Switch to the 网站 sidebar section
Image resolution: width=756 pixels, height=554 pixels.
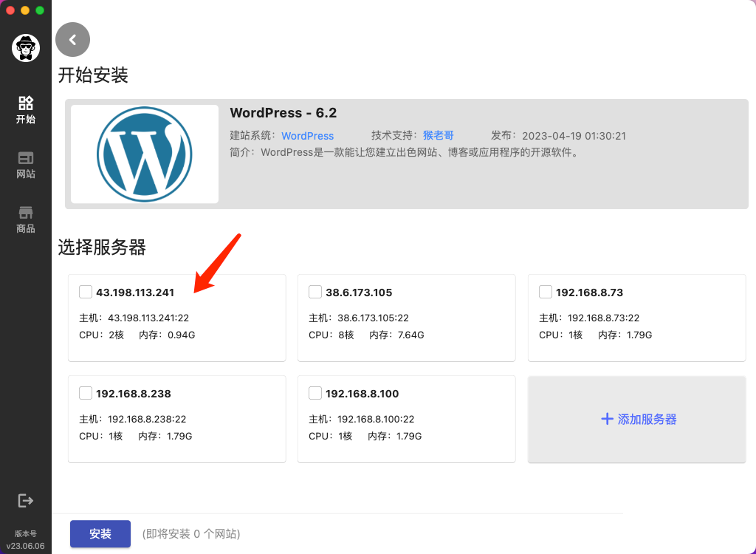26,165
